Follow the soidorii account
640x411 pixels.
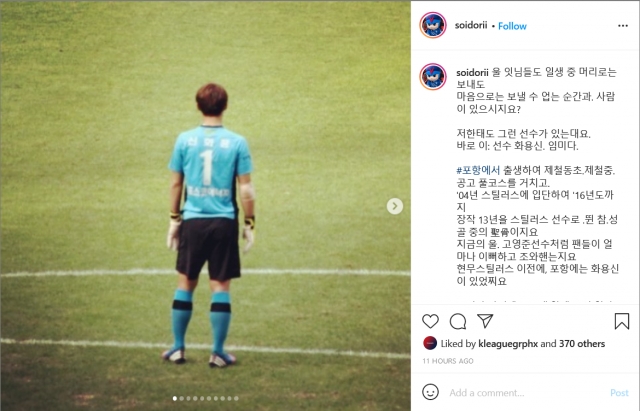[x=512, y=26]
